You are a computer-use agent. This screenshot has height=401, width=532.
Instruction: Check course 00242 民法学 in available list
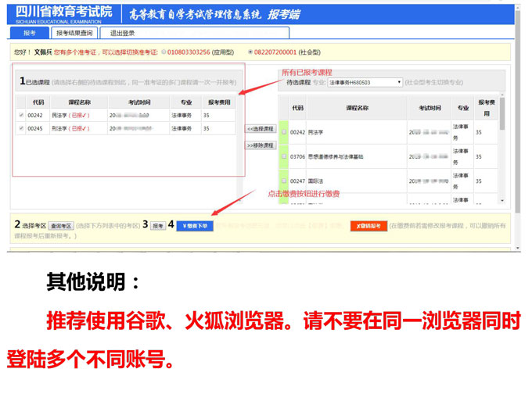[283, 133]
